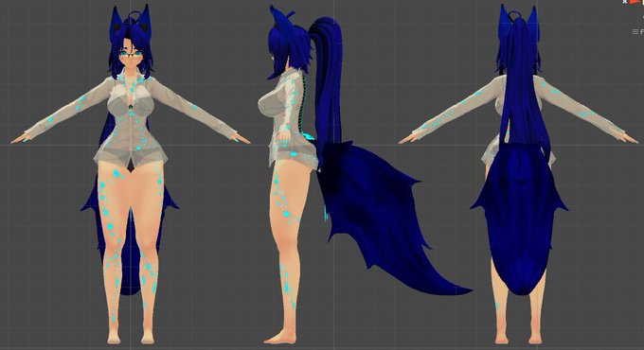Select the back-facing character model

[518, 174]
